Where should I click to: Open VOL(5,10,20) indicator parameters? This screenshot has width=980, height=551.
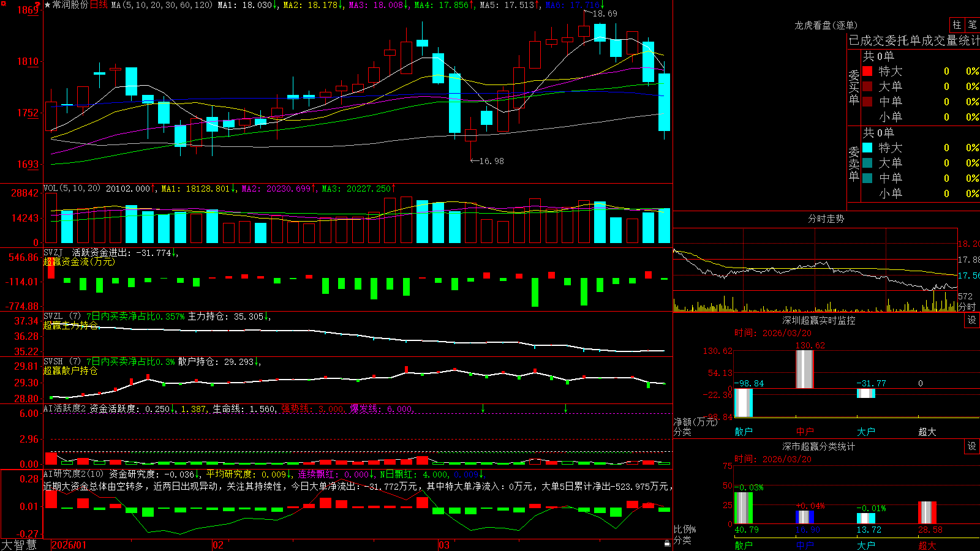tap(72, 189)
